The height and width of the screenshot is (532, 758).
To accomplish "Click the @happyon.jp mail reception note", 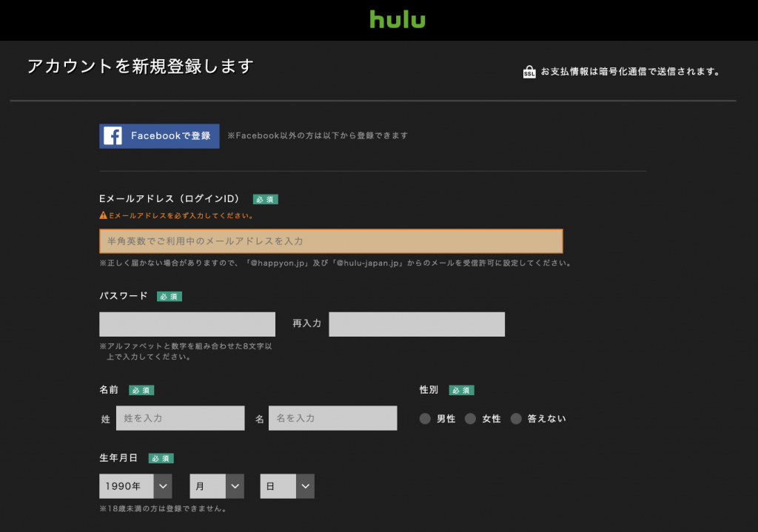I will click(x=336, y=263).
